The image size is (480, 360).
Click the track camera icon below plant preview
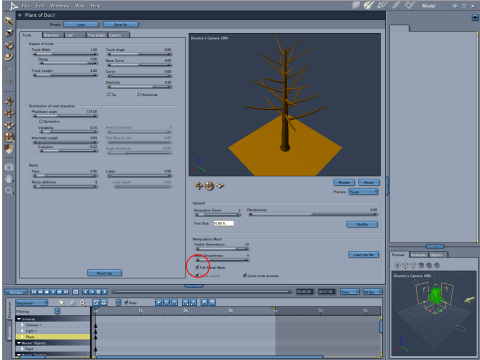point(199,186)
